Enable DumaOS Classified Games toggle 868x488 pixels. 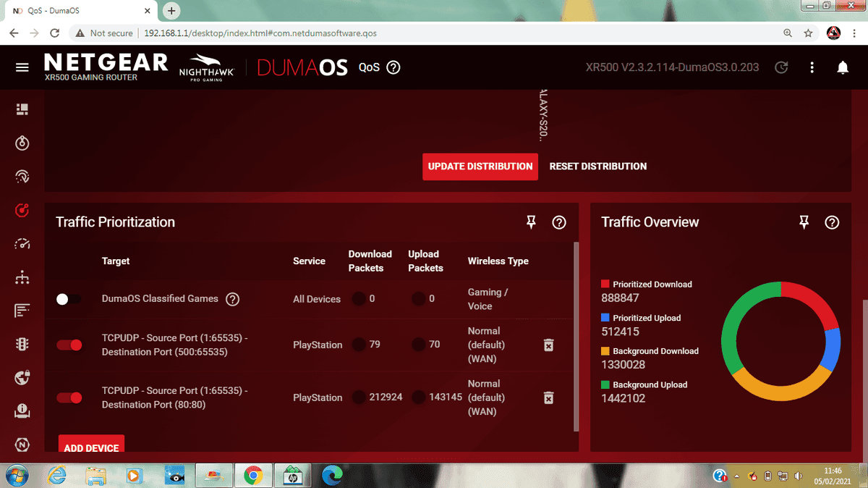69,299
